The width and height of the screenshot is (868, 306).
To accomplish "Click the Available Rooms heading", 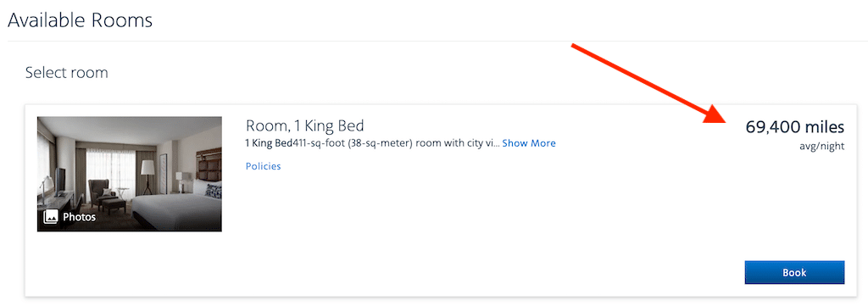I will click(80, 20).
